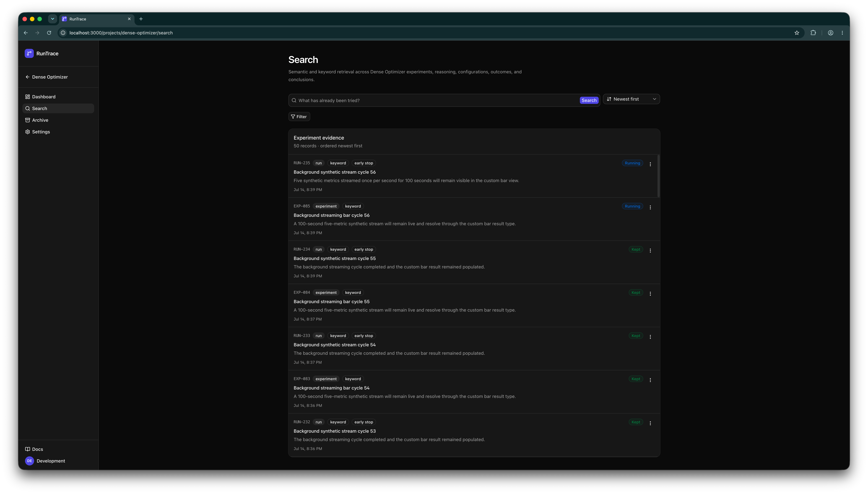868x494 pixels.
Task: Open more options for EXP-083
Action: click(x=650, y=380)
